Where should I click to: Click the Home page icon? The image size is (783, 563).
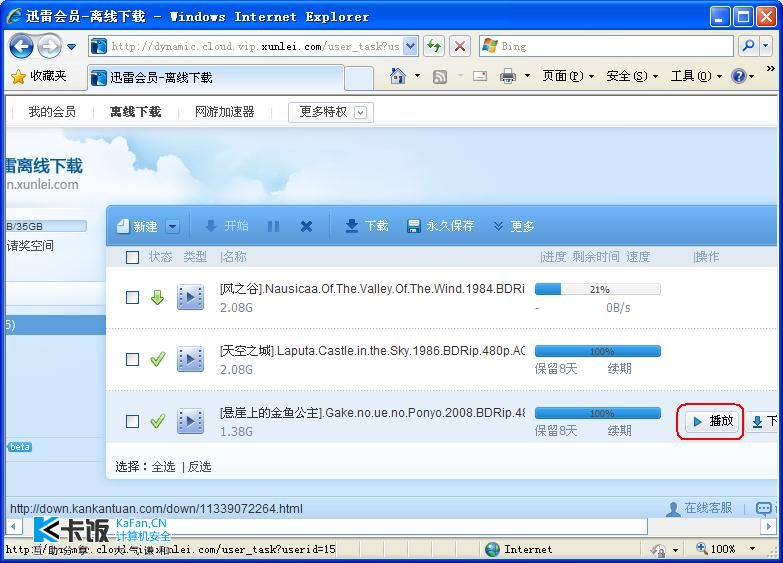pyautogui.click(x=397, y=76)
